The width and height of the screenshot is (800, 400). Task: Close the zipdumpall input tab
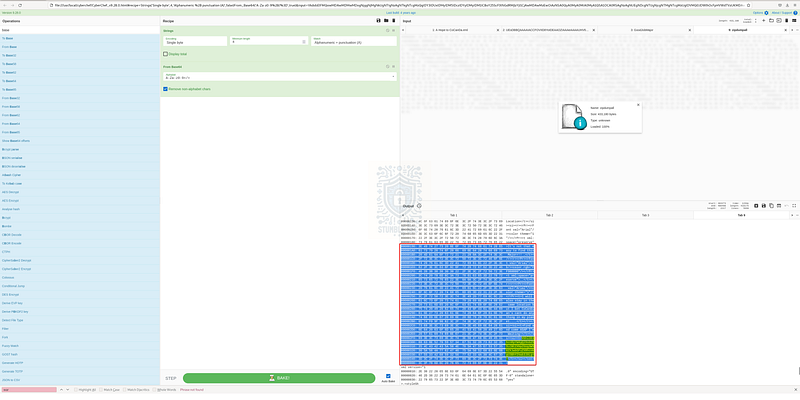coord(785,30)
